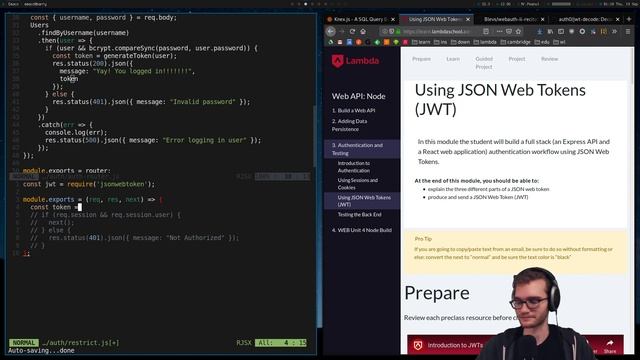This screenshot has width=640, height=360.
Task: Open the ins bookmarks folder
Action: click(441, 42)
